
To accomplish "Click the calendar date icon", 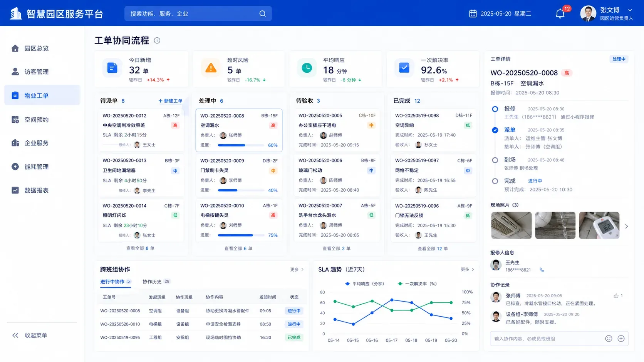I will (473, 14).
